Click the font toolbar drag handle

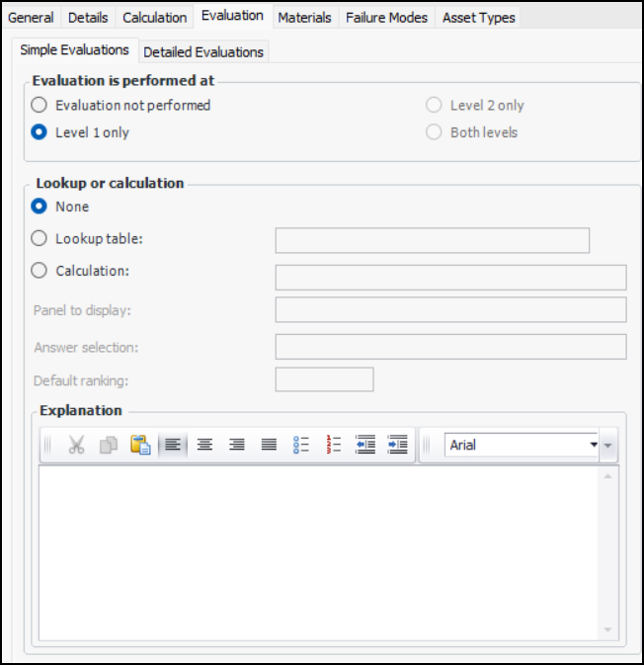(427, 445)
